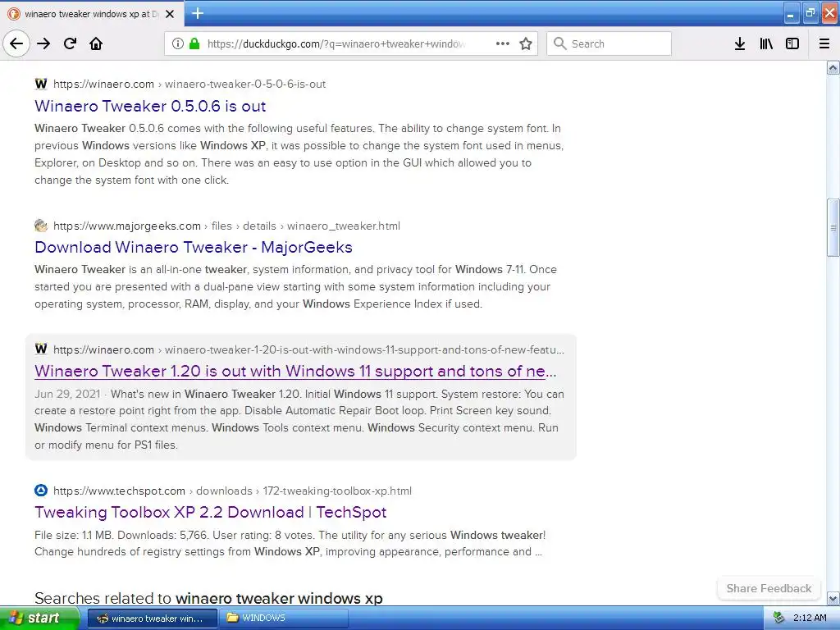The width and height of the screenshot is (840, 630).
Task: Open 'Download Winaero Tweaker - MajorGeeks' link
Action: [194, 247]
